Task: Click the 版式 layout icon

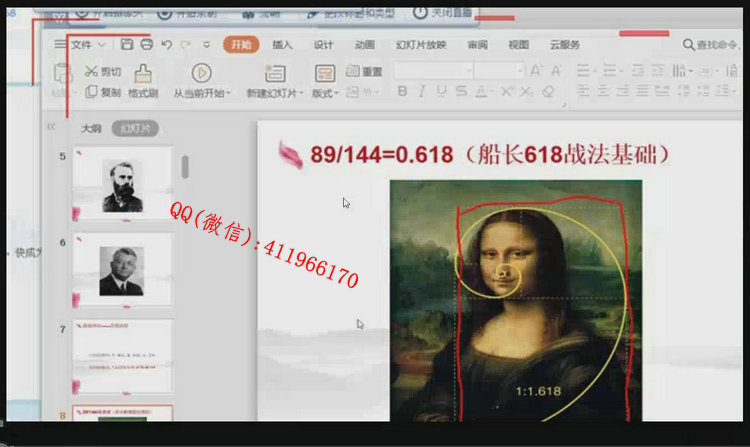Action: click(x=325, y=74)
